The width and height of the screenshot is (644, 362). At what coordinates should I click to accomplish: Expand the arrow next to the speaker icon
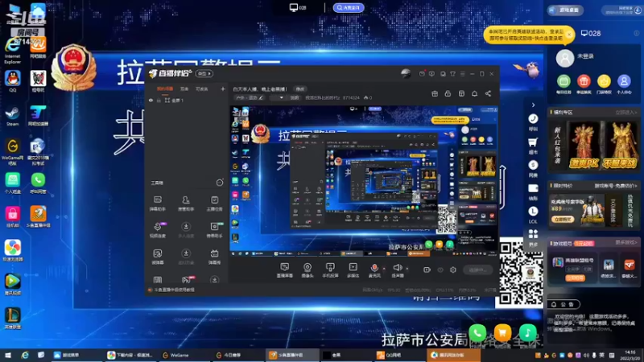coord(407,269)
